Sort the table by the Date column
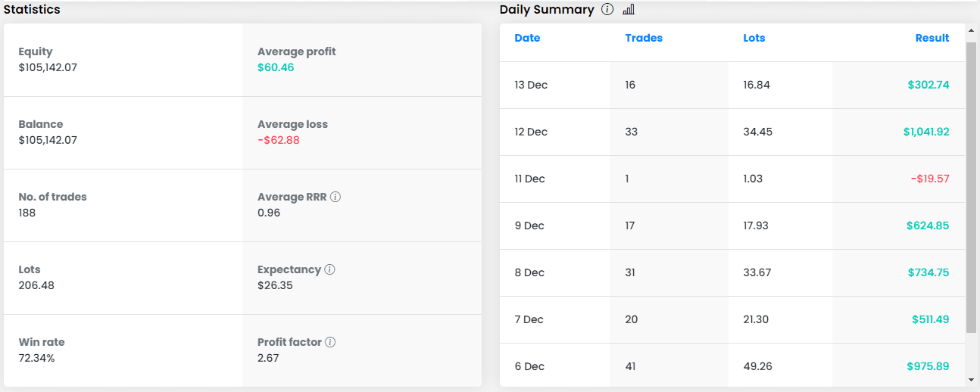 tap(527, 38)
